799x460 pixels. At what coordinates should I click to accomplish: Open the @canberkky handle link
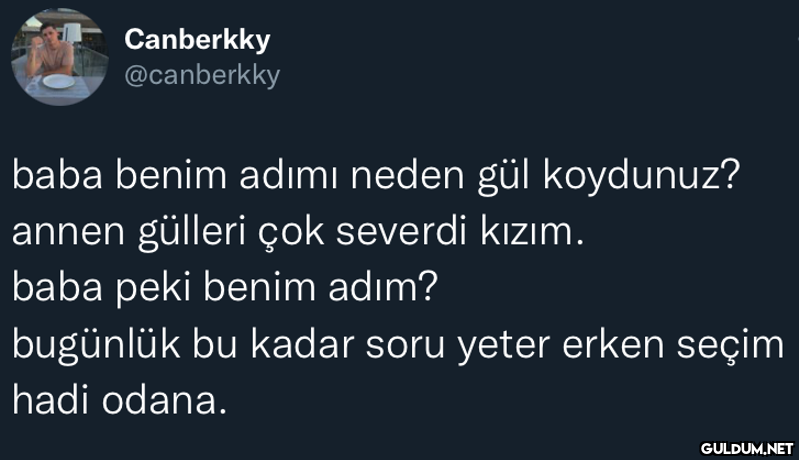202,76
